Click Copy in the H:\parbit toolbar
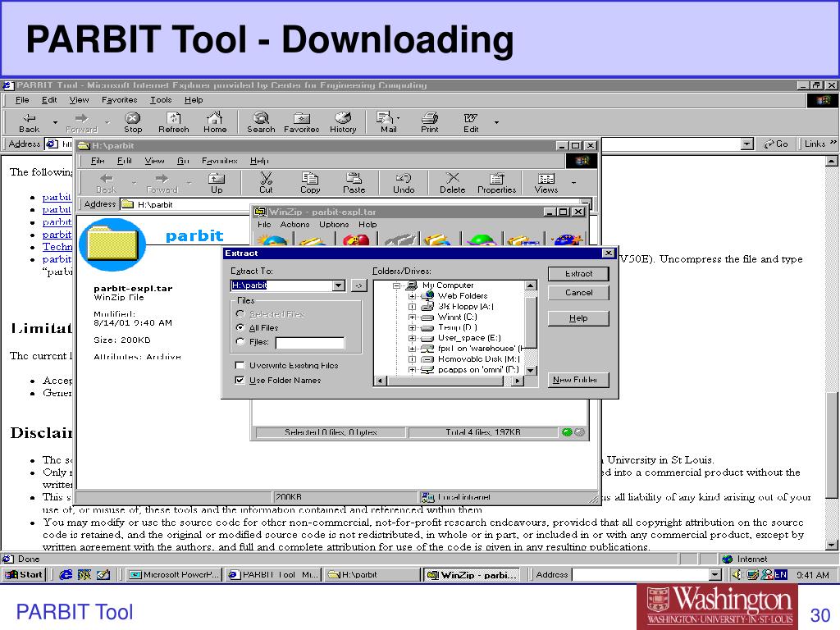840x630 pixels. [x=309, y=183]
